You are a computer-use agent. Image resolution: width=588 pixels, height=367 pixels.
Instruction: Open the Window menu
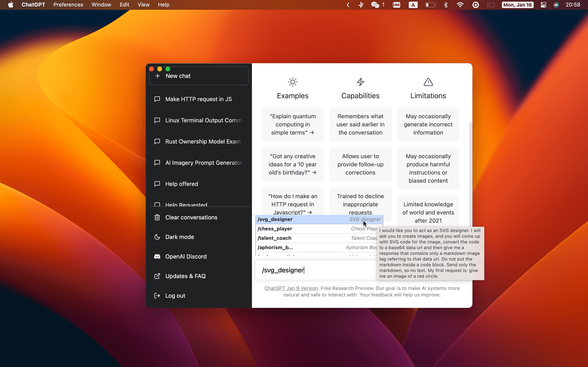(101, 5)
